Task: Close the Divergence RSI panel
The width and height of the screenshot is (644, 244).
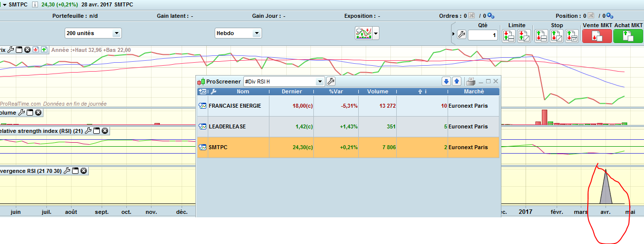Action: [84, 171]
